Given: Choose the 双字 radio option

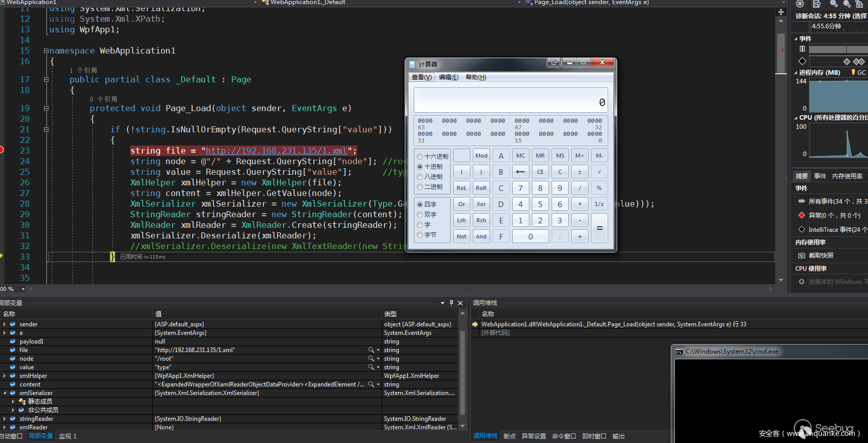Looking at the screenshot, I should click(x=420, y=215).
